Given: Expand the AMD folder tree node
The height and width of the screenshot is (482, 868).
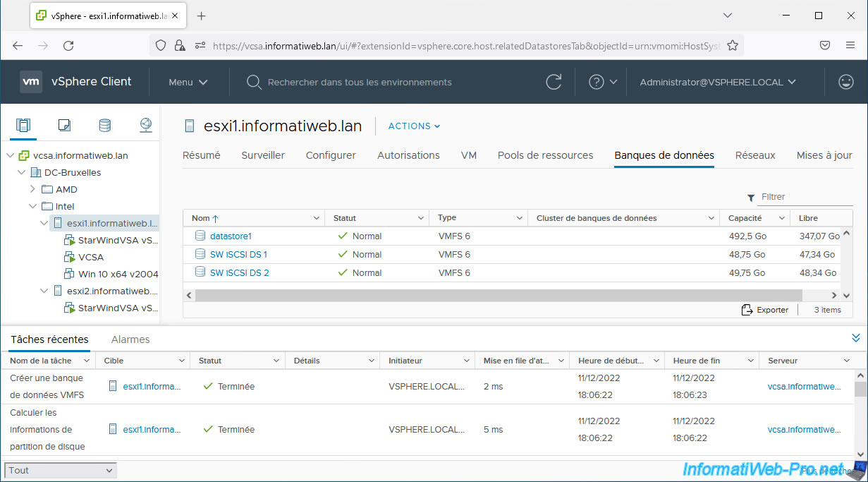Looking at the screenshot, I should (32, 189).
